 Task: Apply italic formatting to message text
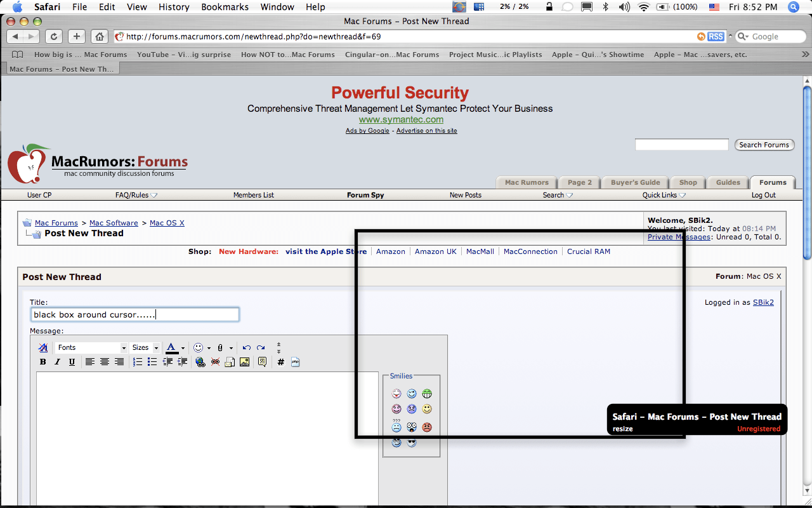[x=58, y=361]
